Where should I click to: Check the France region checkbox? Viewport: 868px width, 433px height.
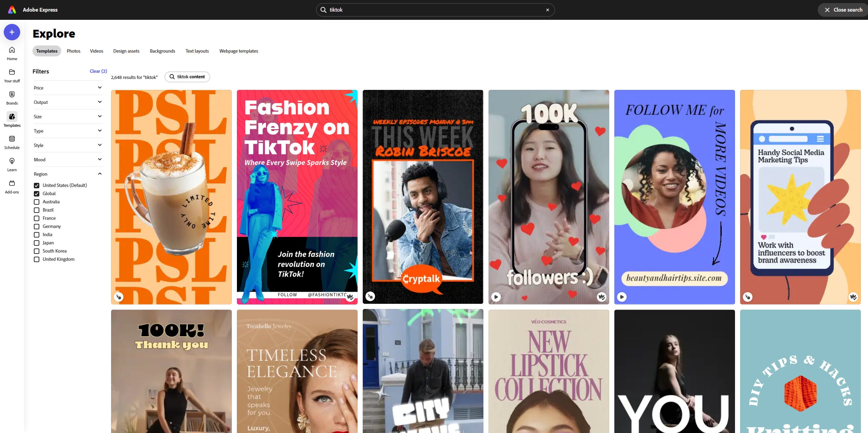(37, 218)
